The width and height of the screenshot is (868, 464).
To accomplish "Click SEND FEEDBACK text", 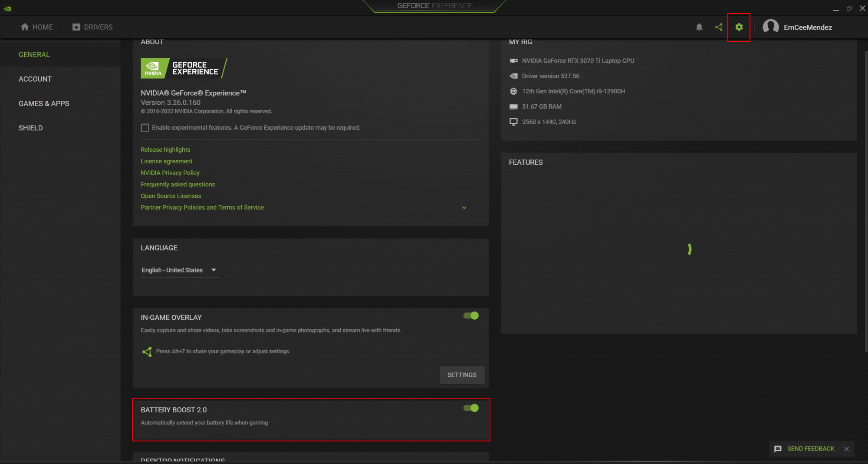I will pyautogui.click(x=811, y=449).
